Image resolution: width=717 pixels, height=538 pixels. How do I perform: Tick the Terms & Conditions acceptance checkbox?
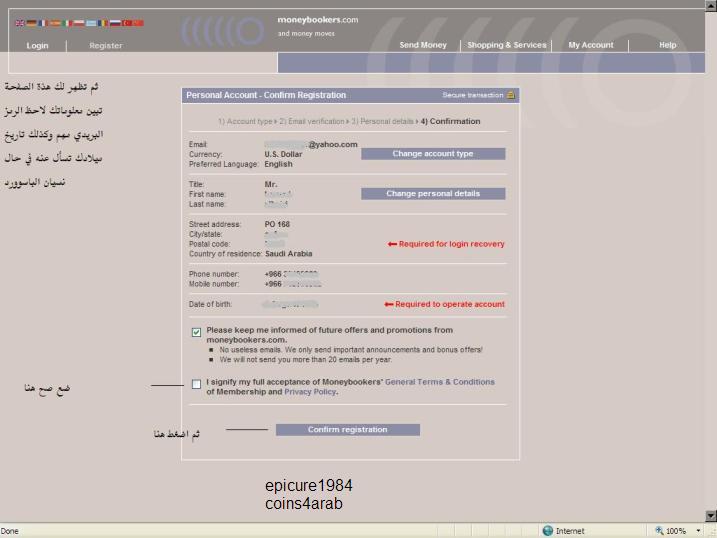(x=197, y=384)
